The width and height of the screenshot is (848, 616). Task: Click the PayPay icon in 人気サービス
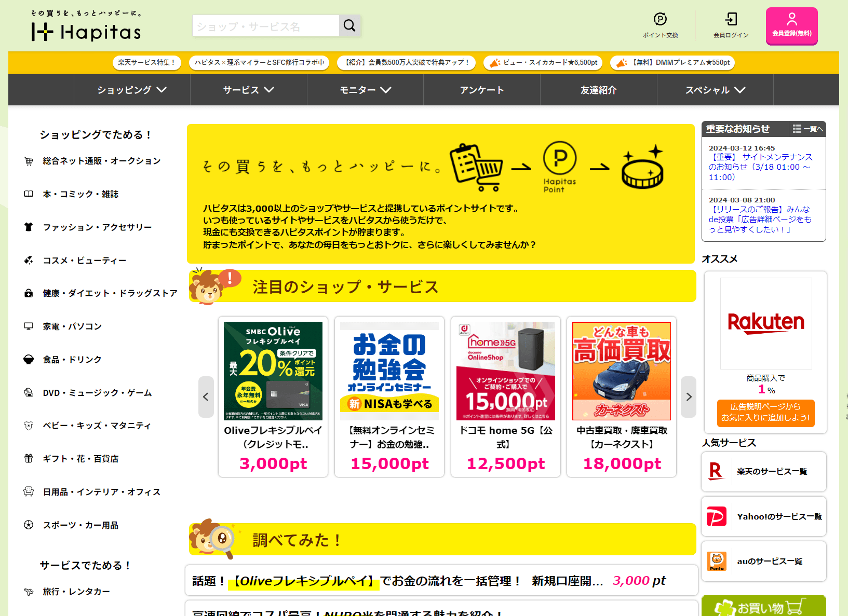pos(717,517)
